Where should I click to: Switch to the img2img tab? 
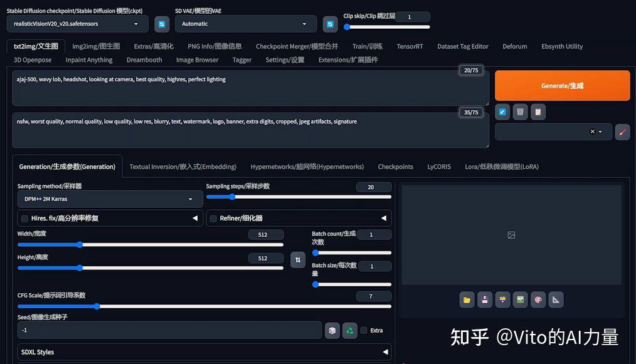click(95, 46)
